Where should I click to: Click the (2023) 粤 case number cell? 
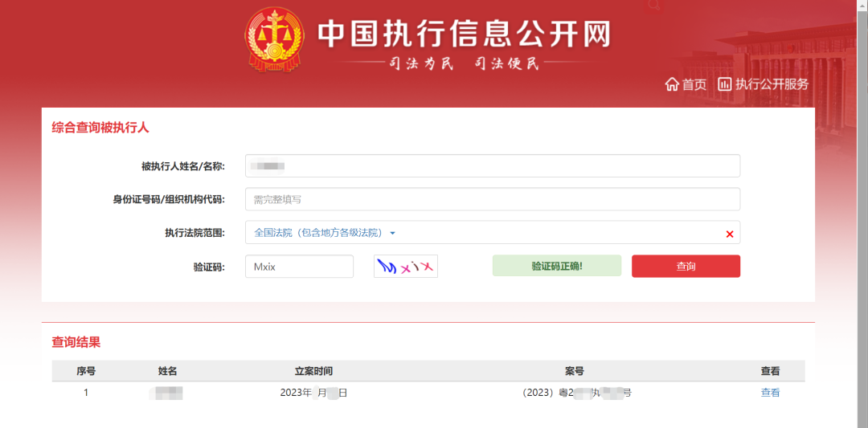click(x=575, y=393)
